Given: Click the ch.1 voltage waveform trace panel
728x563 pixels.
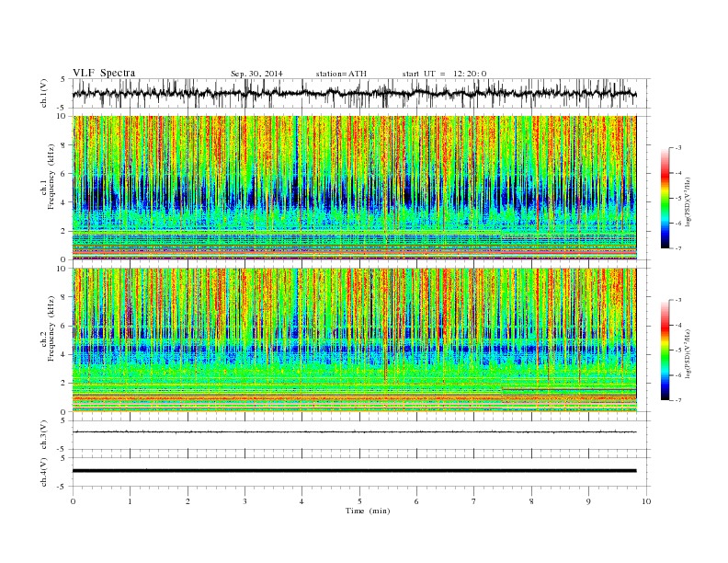Looking at the screenshot, I should tap(360, 93).
